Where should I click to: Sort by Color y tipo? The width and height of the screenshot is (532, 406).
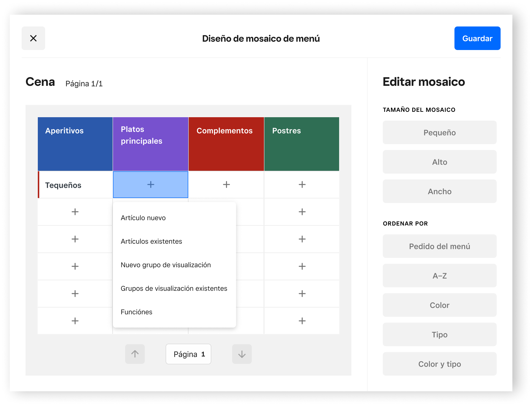[x=439, y=364]
